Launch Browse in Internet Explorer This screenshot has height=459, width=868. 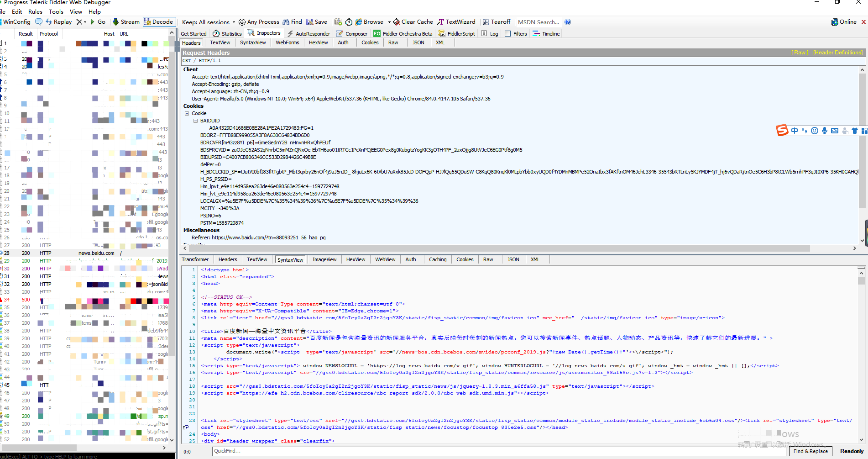click(x=370, y=22)
